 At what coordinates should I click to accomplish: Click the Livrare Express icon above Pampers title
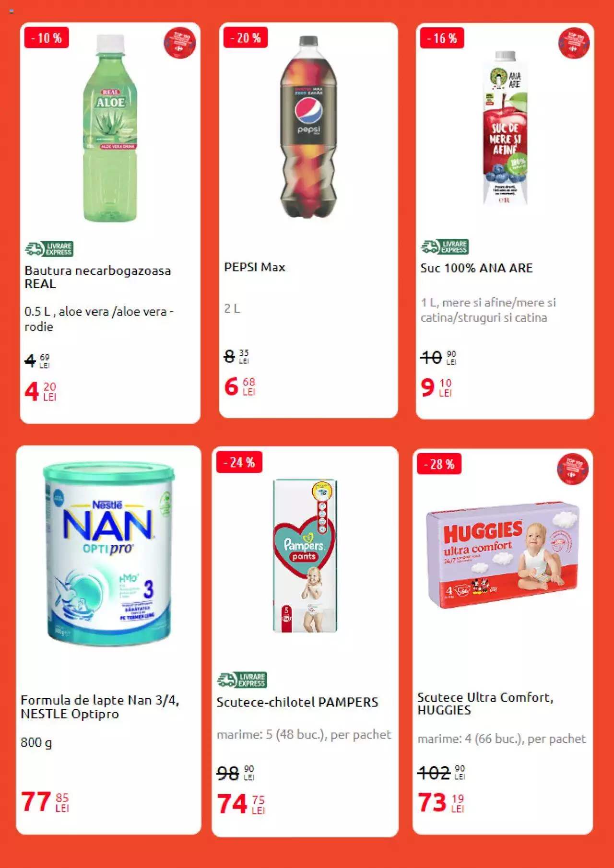[x=242, y=680]
